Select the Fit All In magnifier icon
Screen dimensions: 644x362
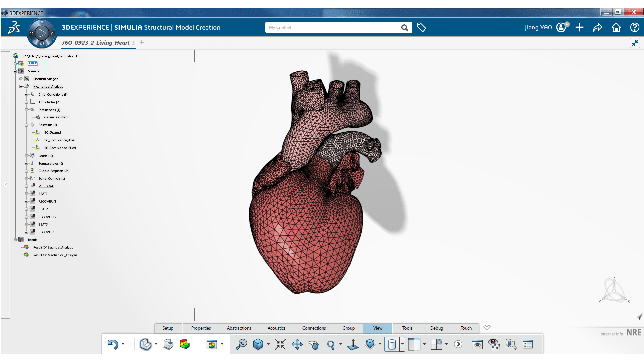coord(241,344)
